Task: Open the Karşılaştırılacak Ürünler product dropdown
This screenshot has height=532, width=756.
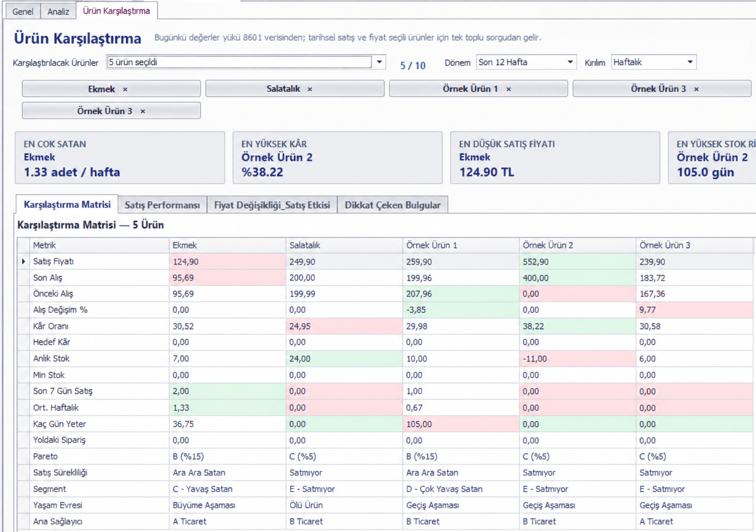Action: coord(379,62)
